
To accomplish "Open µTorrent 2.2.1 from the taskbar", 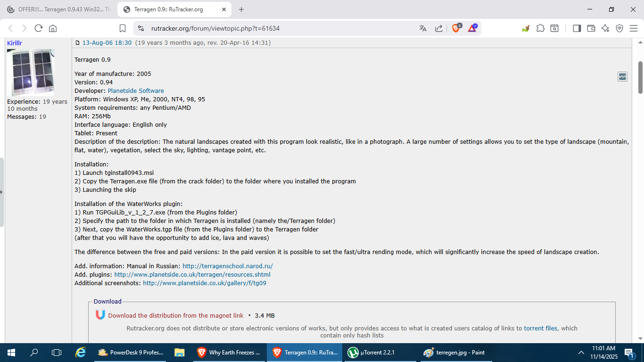I will (x=372, y=353).
